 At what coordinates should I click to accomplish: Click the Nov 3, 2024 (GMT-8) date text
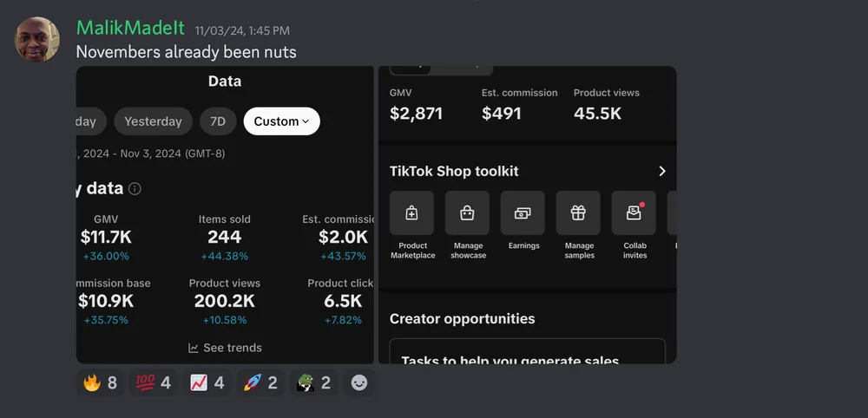click(x=173, y=153)
